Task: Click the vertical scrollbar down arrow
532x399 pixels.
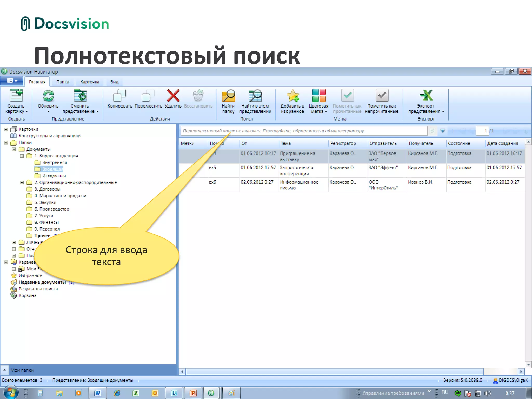Action: [528, 365]
